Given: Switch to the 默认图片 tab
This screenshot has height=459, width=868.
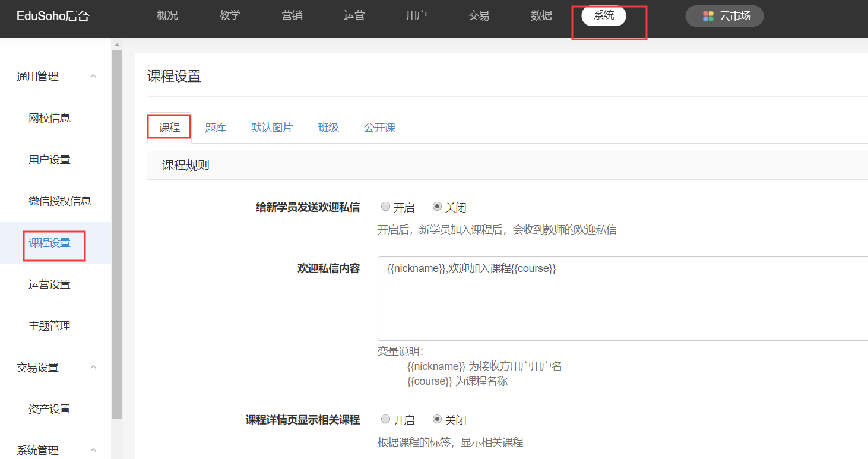Looking at the screenshot, I should tap(272, 128).
